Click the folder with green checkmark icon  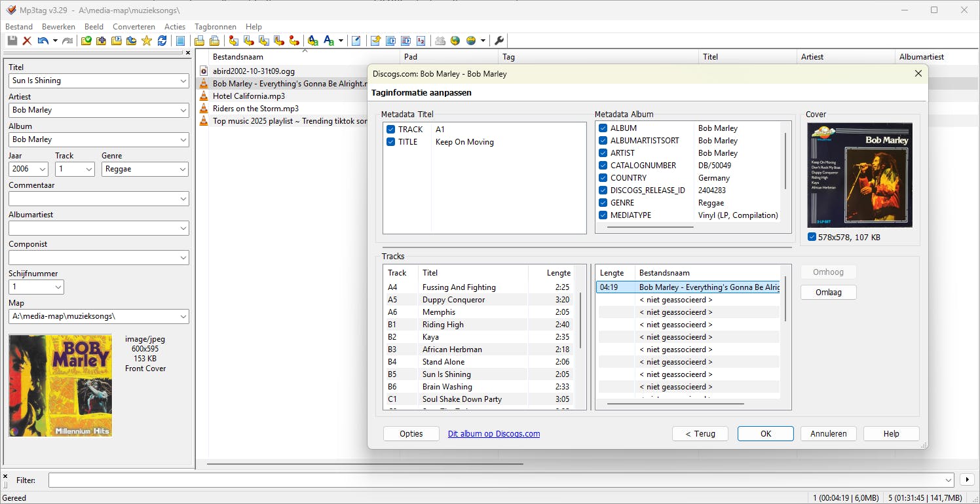click(86, 41)
